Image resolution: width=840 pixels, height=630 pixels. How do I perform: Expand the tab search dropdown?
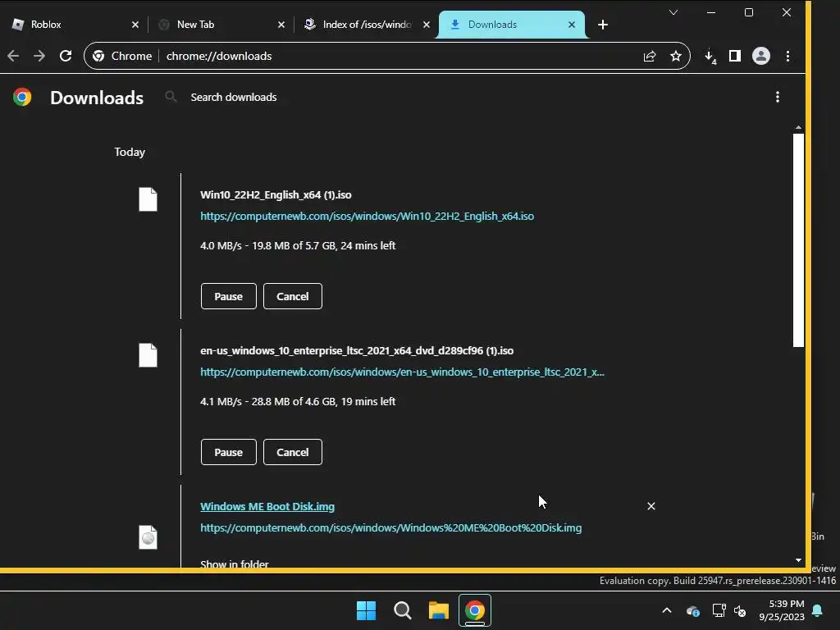673,12
